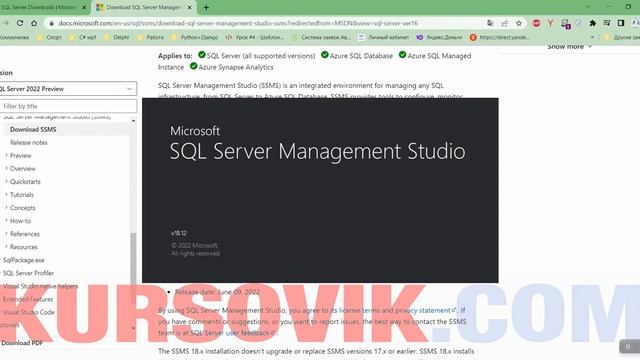Open Visual Studio Code in the sidebar
This screenshot has height=360, width=640.
tap(29, 312)
